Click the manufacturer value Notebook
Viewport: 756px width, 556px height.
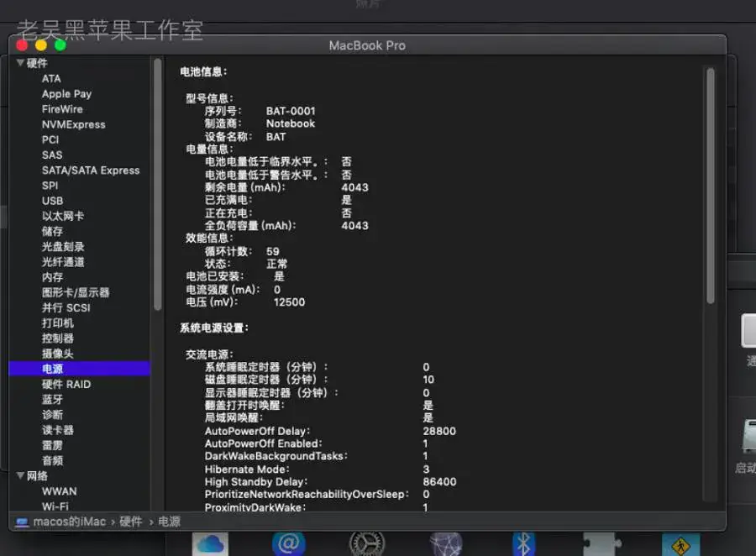[291, 124]
